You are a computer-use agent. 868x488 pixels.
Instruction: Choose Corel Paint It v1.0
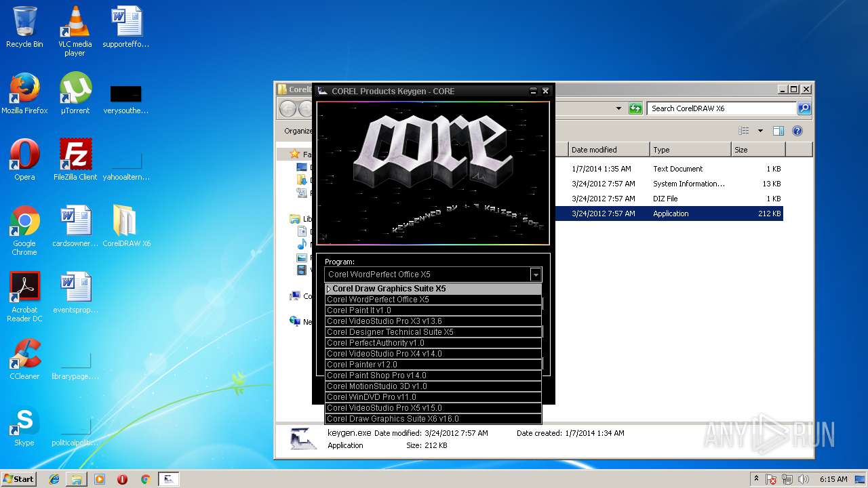coord(433,310)
